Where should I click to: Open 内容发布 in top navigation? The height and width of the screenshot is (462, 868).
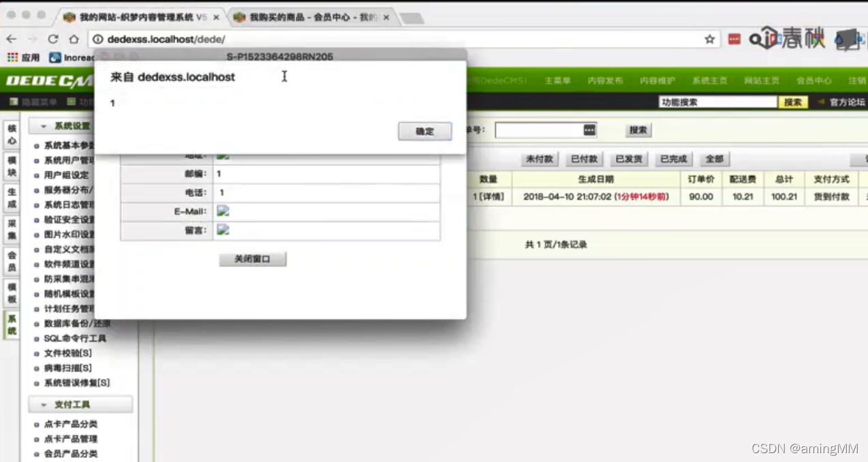(x=605, y=80)
